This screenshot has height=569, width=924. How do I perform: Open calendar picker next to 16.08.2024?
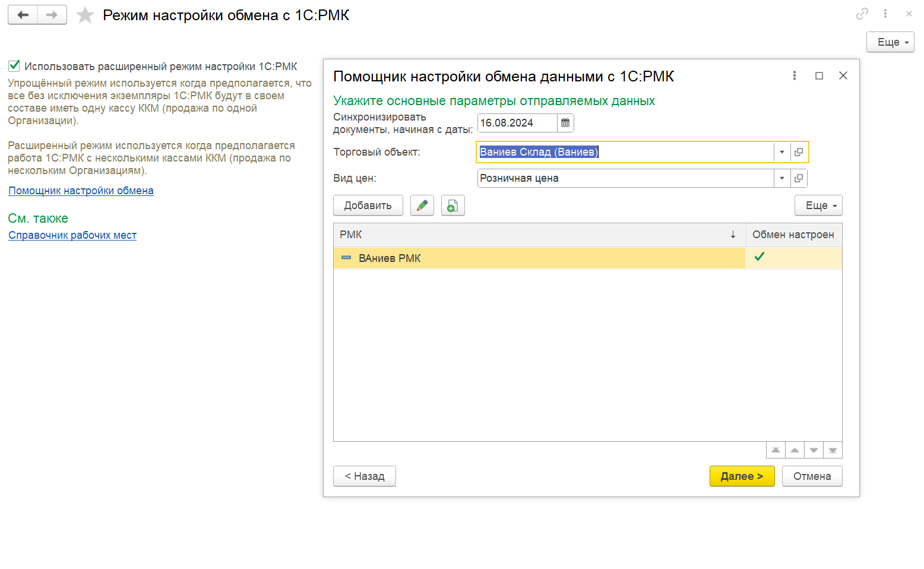(565, 123)
